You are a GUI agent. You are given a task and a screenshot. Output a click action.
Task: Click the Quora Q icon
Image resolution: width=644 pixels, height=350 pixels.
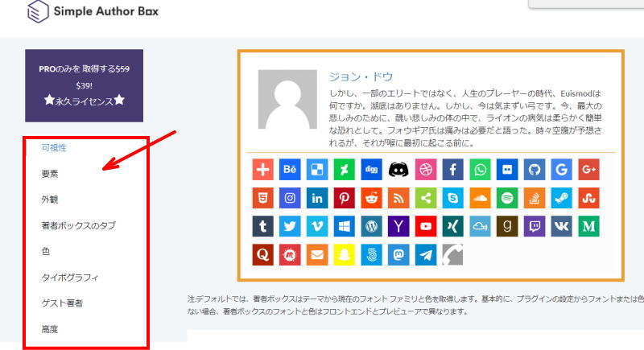click(263, 255)
